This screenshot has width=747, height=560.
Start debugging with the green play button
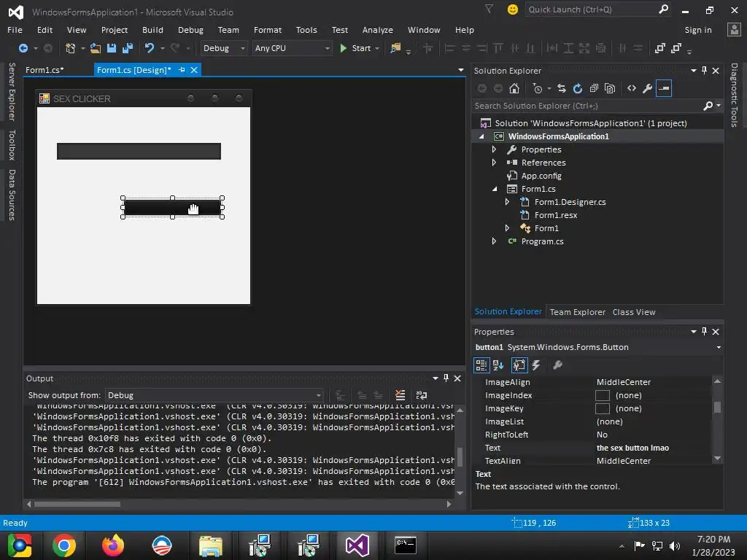pyautogui.click(x=343, y=48)
